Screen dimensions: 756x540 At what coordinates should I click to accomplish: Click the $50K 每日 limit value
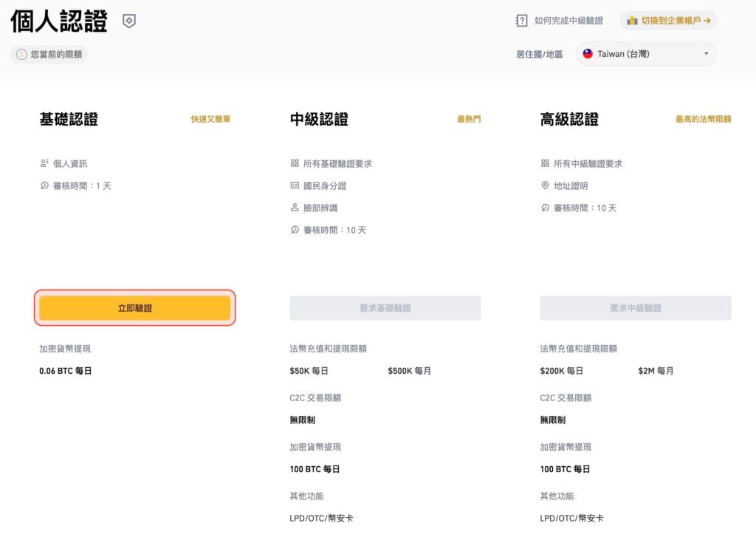(309, 371)
